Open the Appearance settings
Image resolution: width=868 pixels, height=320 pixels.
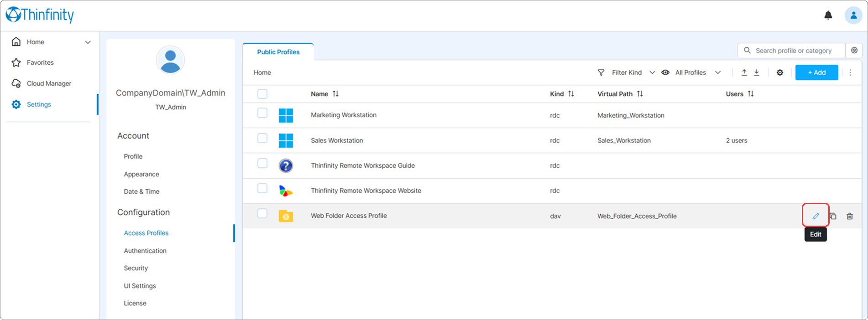pyautogui.click(x=141, y=174)
